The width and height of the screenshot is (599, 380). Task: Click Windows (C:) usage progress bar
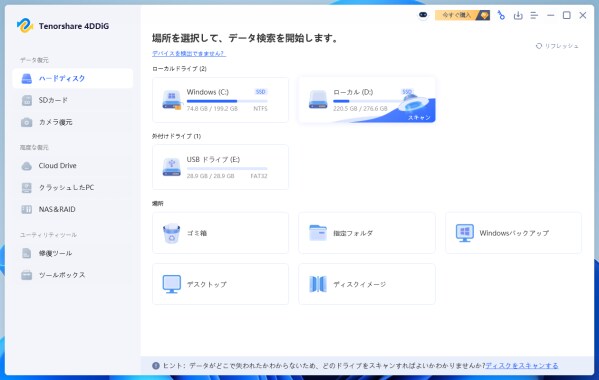pos(227,101)
